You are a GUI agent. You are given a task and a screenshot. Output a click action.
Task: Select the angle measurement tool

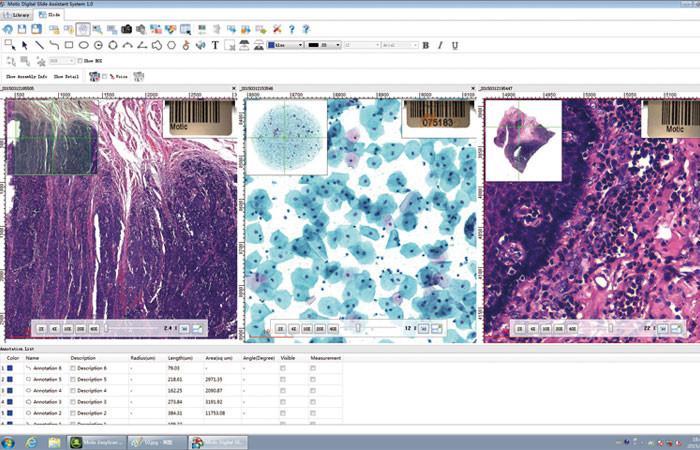(x=142, y=45)
